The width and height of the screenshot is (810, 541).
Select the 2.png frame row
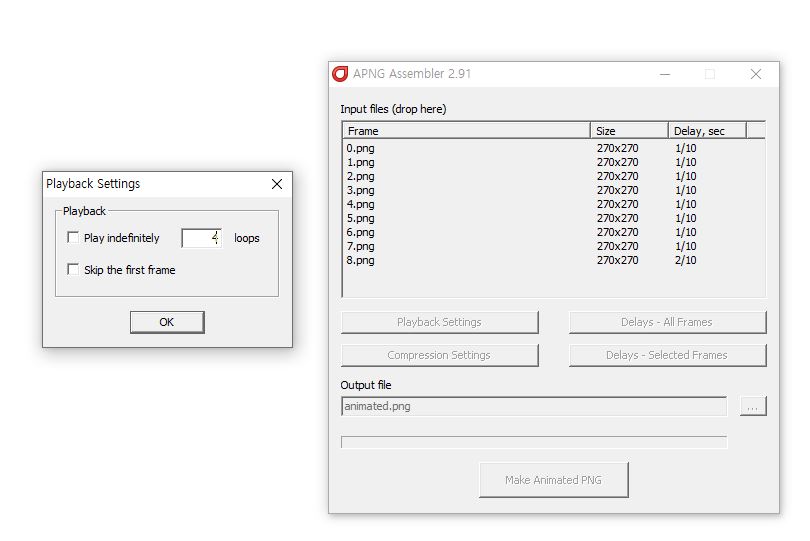click(554, 176)
